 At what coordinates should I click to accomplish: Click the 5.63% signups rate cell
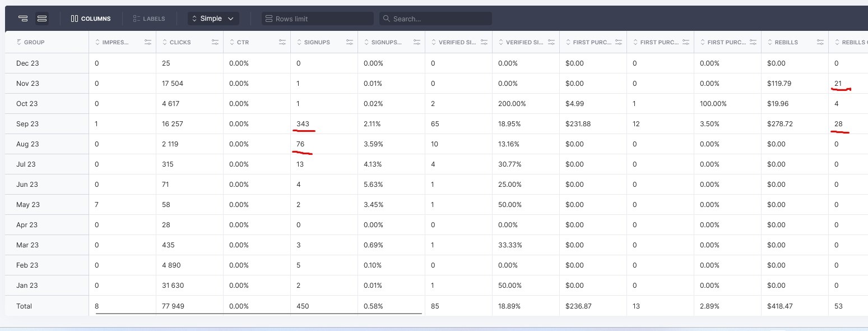(373, 185)
